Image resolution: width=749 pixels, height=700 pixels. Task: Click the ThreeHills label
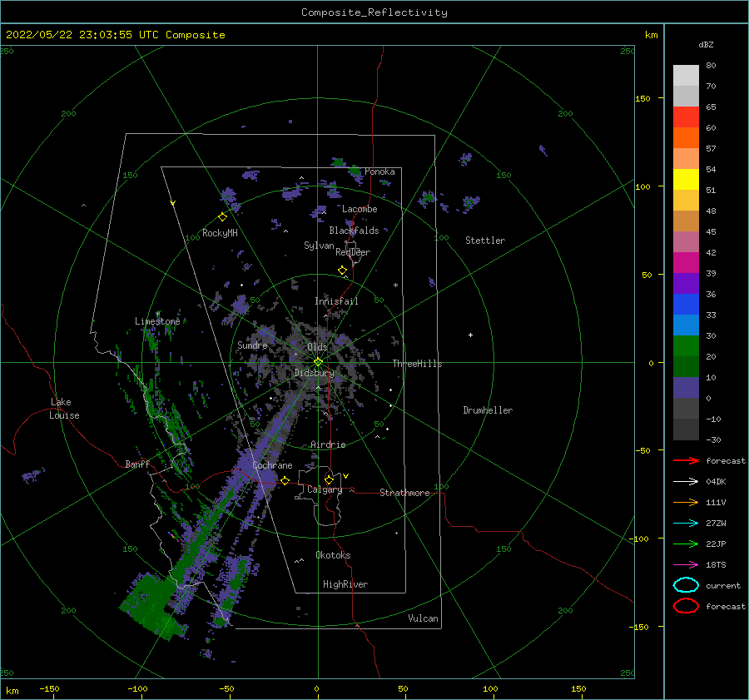point(417,364)
